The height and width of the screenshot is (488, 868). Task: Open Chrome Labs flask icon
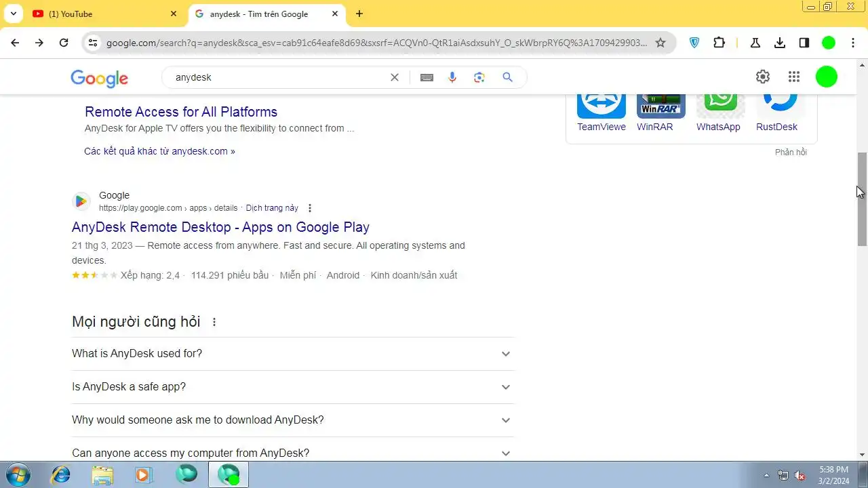[x=755, y=43]
